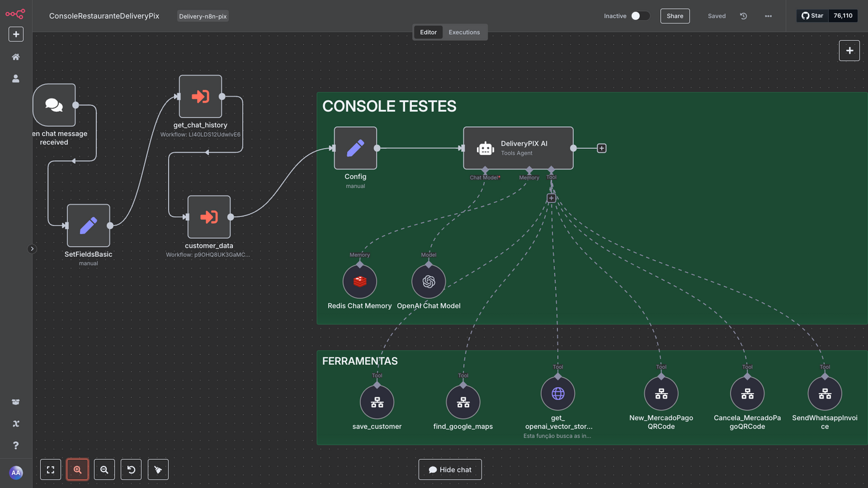Click the fit-to-view canvas icon
This screenshot has height=488, width=868.
[50, 469]
